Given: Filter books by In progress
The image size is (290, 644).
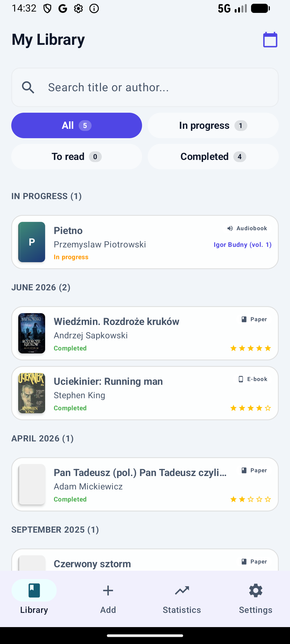Looking at the screenshot, I should [x=213, y=125].
